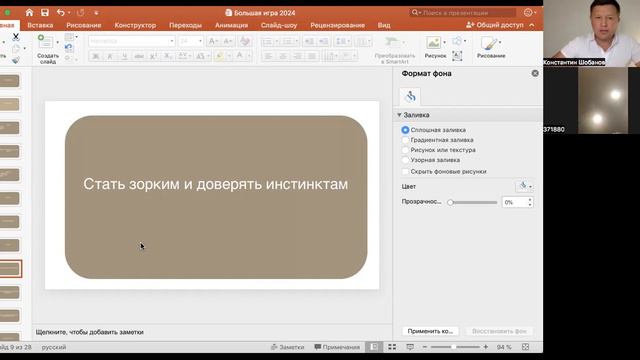Viewport: 640px width, 360px height.
Task: Switch to Переходы tab
Action: (185, 25)
